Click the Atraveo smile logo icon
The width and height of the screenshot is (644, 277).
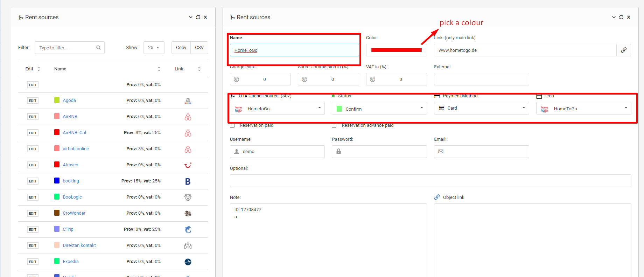click(188, 165)
